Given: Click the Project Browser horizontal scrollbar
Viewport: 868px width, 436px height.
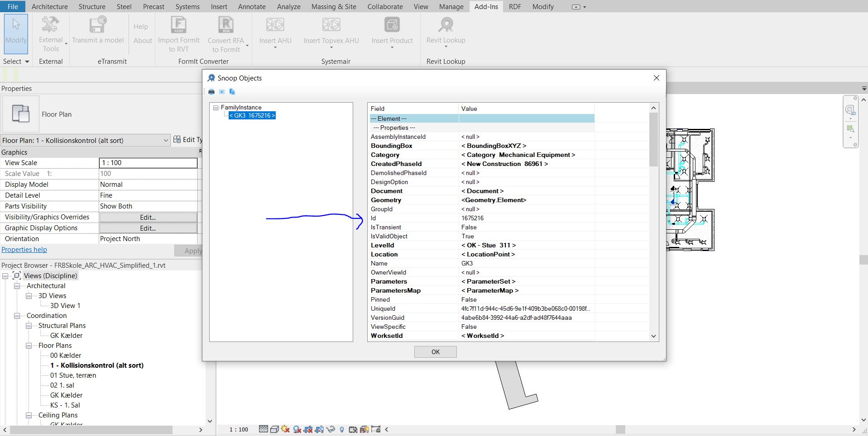Looking at the screenshot, I should tap(91, 430).
